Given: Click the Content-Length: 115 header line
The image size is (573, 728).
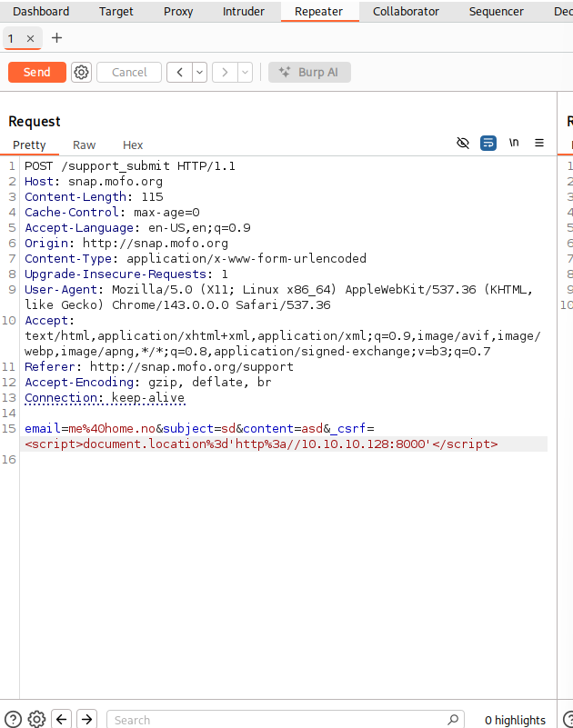Looking at the screenshot, I should 94,196.
